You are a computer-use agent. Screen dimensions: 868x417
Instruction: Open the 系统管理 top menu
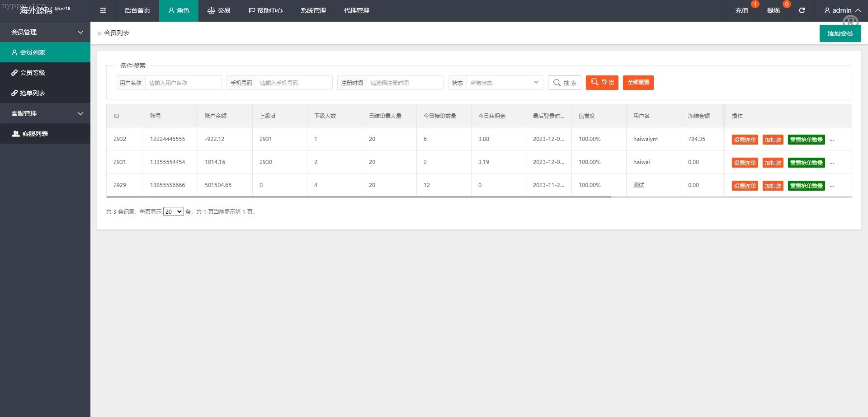313,10
